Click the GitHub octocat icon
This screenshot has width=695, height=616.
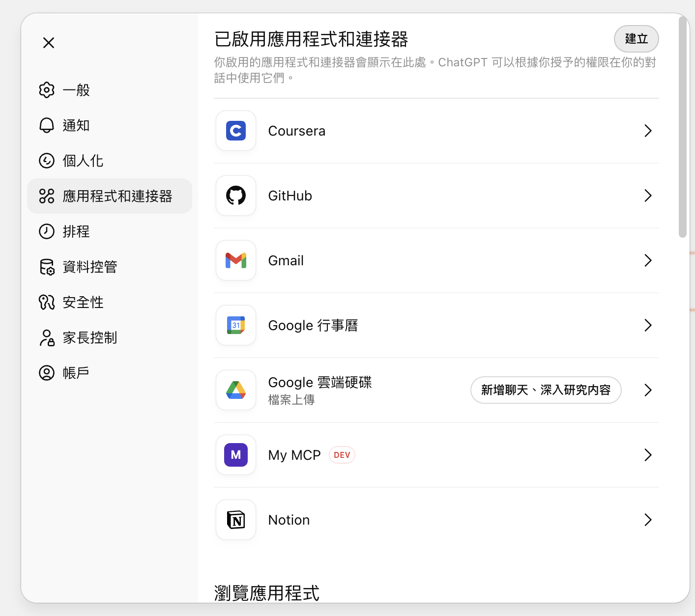point(236,196)
